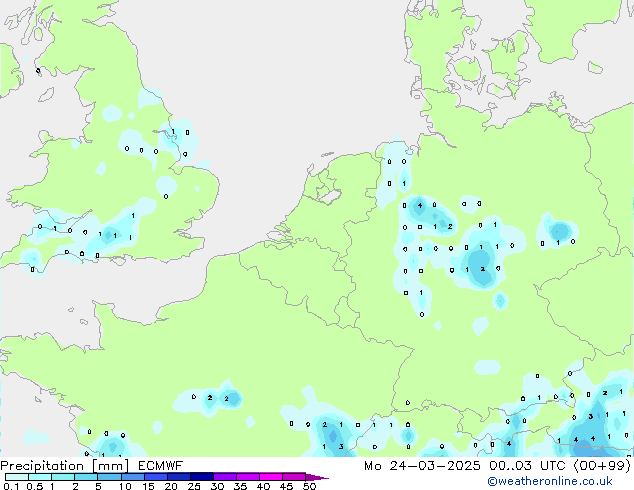The image size is (634, 490).
Task: Click the '30' legend scale value
Action: pyautogui.click(x=217, y=486)
